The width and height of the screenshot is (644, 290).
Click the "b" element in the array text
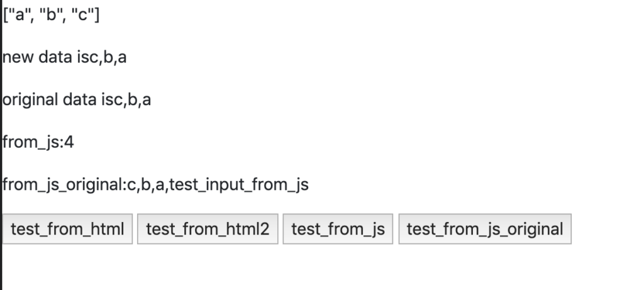tap(51, 15)
